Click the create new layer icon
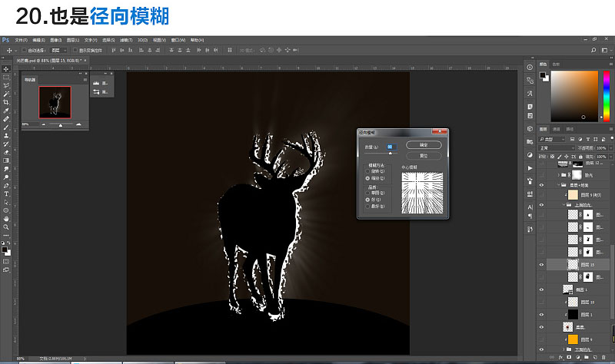This screenshot has width=615, height=364. click(595, 357)
